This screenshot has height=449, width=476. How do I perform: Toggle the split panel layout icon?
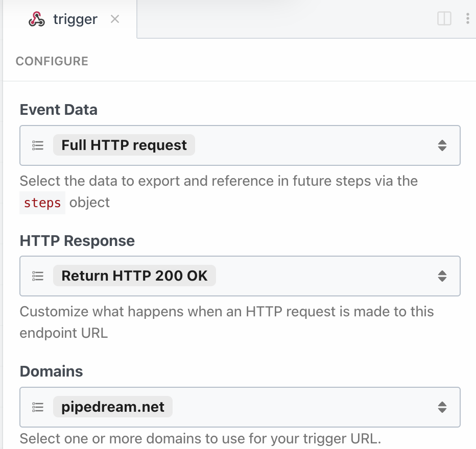tap(444, 19)
